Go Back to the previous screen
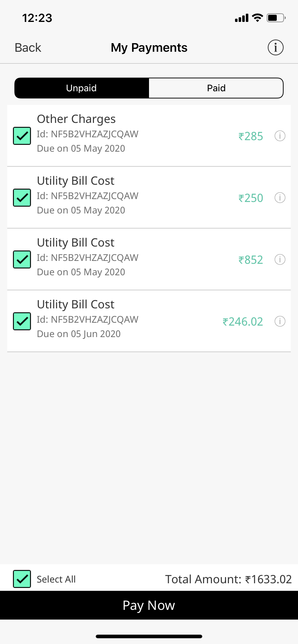298x644 pixels. click(28, 47)
